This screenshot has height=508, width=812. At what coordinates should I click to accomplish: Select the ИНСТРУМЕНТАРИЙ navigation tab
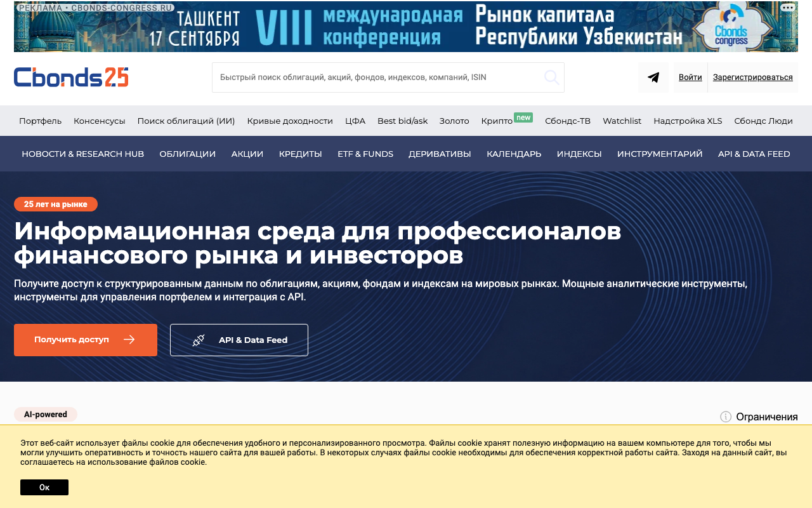tap(660, 154)
